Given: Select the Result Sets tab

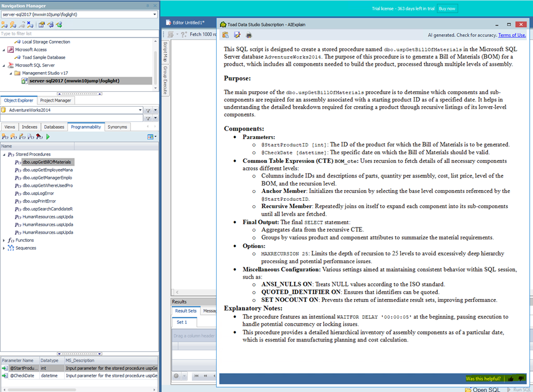Looking at the screenshot, I should (185, 311).
